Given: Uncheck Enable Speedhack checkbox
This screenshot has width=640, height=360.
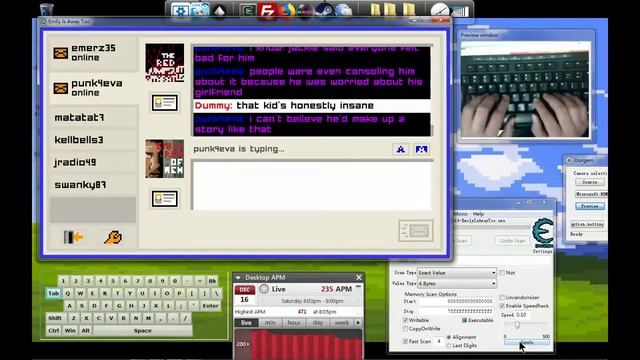Looking at the screenshot, I should coord(502,306).
